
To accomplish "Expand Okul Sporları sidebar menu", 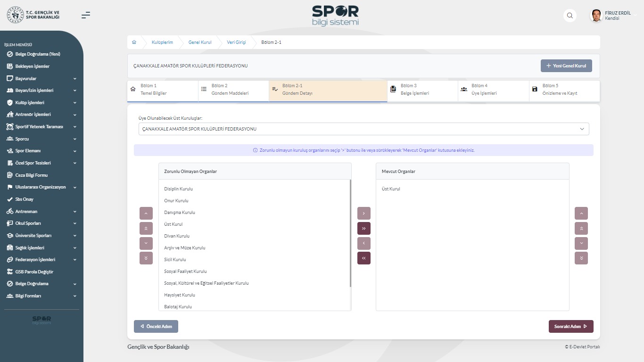I will pos(41,223).
